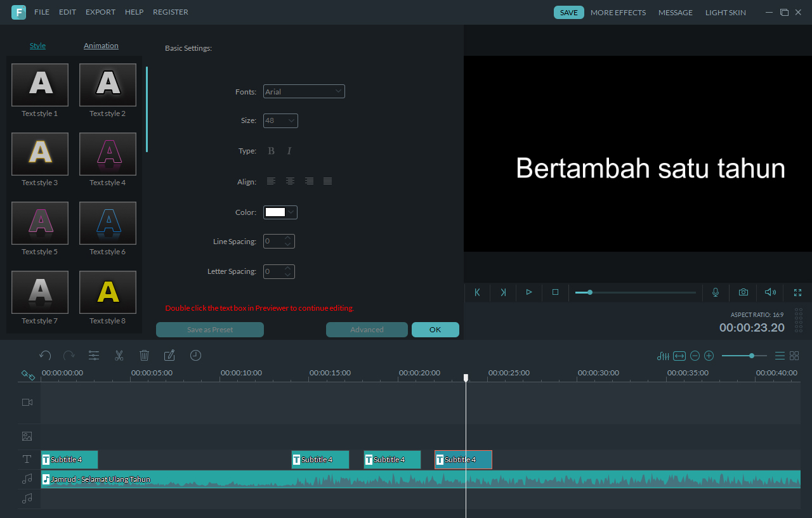Viewport: 812px width, 518px height.
Task: Delete clip with the trash icon
Action: click(144, 356)
